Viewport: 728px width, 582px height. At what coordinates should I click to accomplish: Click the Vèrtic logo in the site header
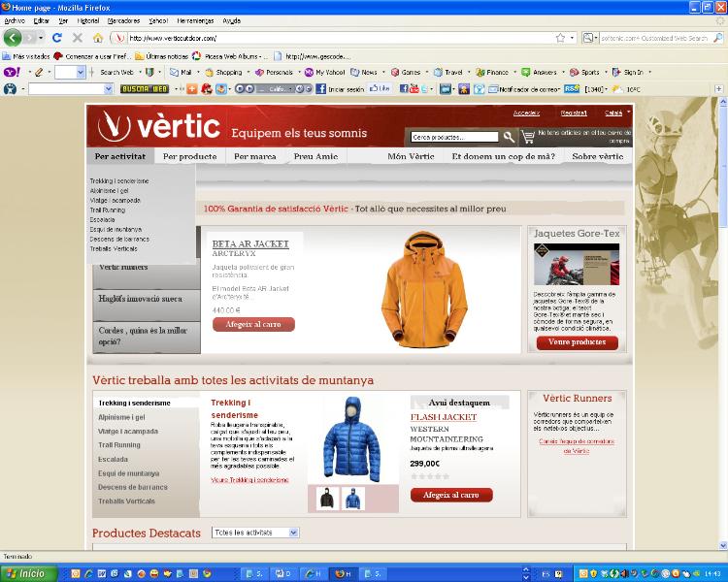(x=159, y=126)
